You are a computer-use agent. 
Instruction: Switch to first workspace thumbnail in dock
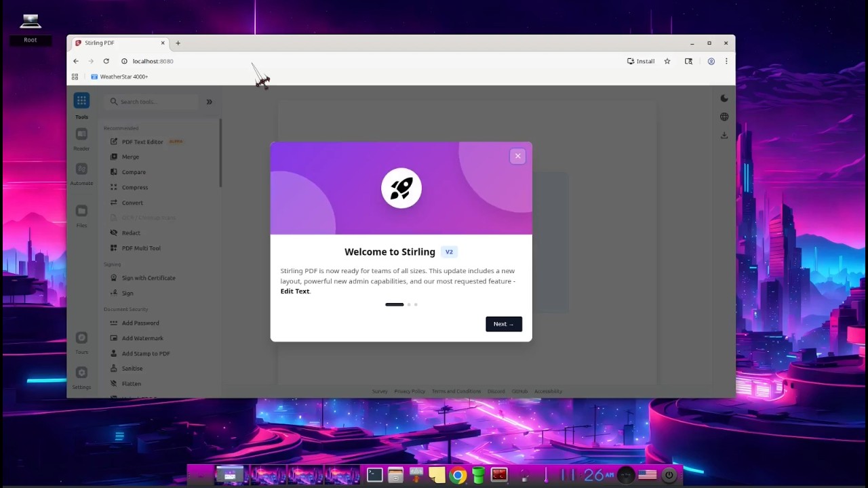[x=230, y=475]
